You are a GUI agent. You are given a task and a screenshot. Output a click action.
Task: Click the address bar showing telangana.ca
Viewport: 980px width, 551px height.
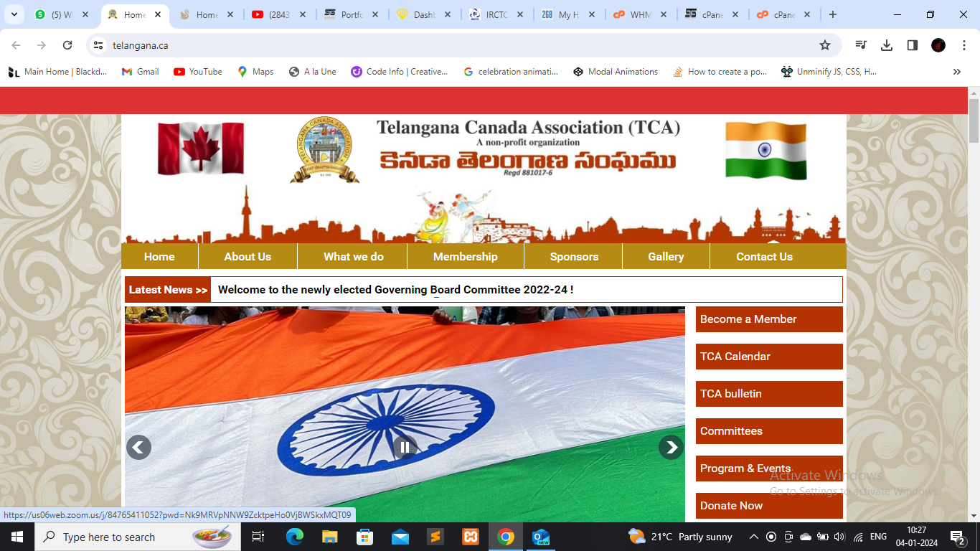point(459,45)
